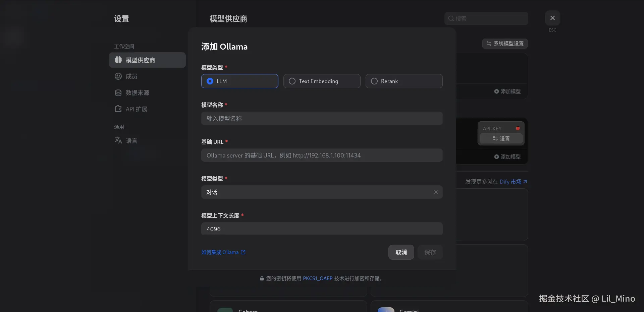Select the LLM radio option

click(239, 81)
